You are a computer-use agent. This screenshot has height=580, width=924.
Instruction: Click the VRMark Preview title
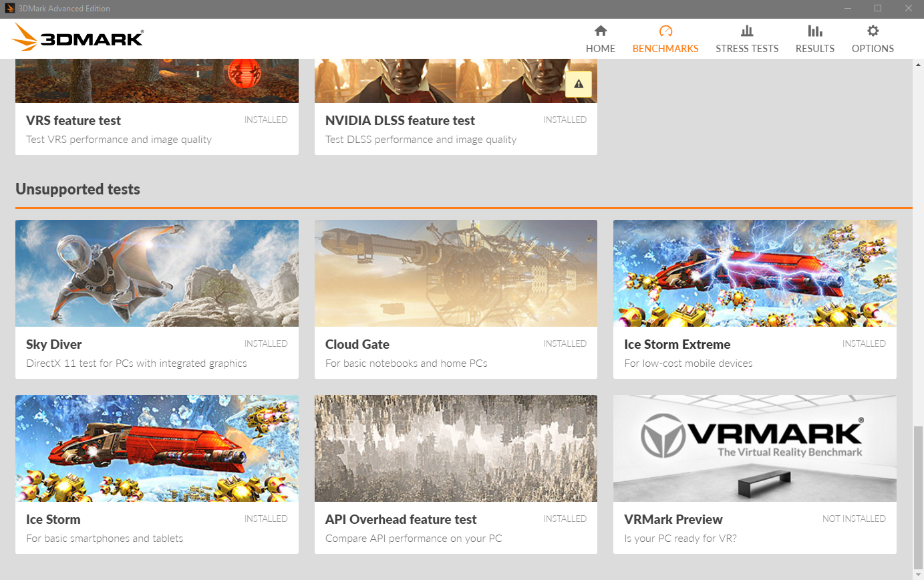click(673, 519)
